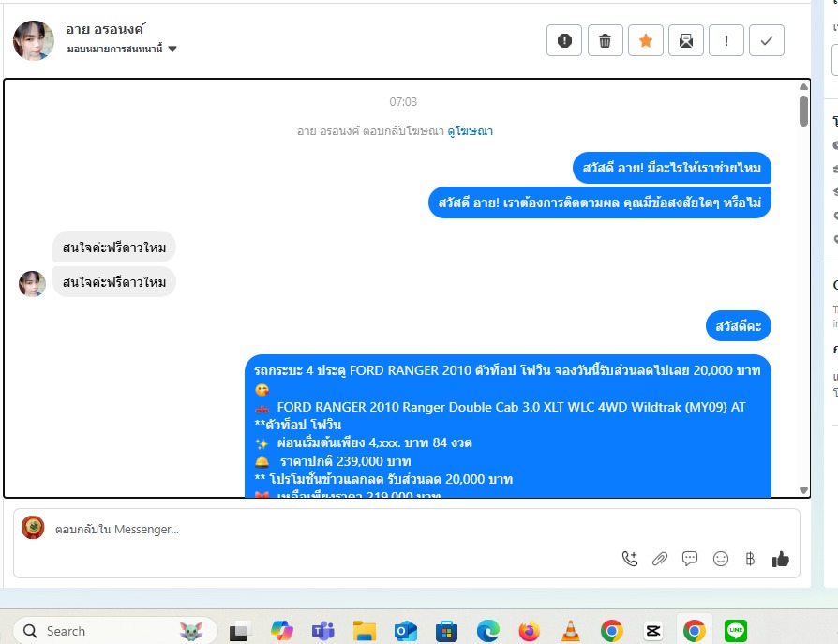Open Microsoft Store from taskbar
Viewport: 838px width, 644px height.
(x=447, y=631)
